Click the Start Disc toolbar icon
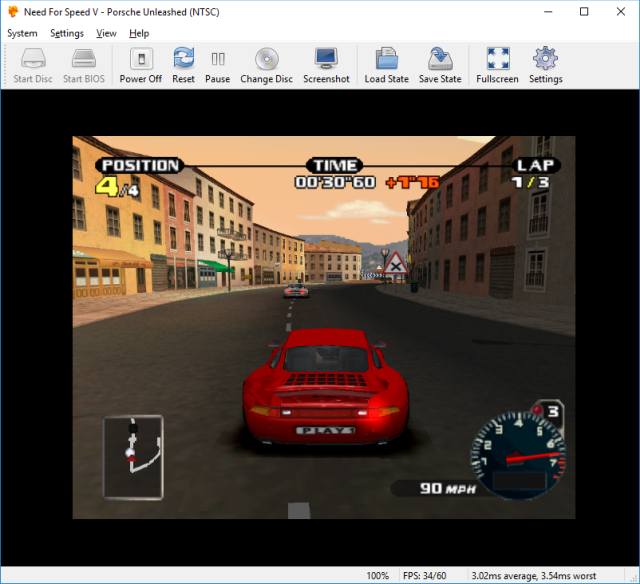This screenshot has width=640, height=584. pos(33,65)
